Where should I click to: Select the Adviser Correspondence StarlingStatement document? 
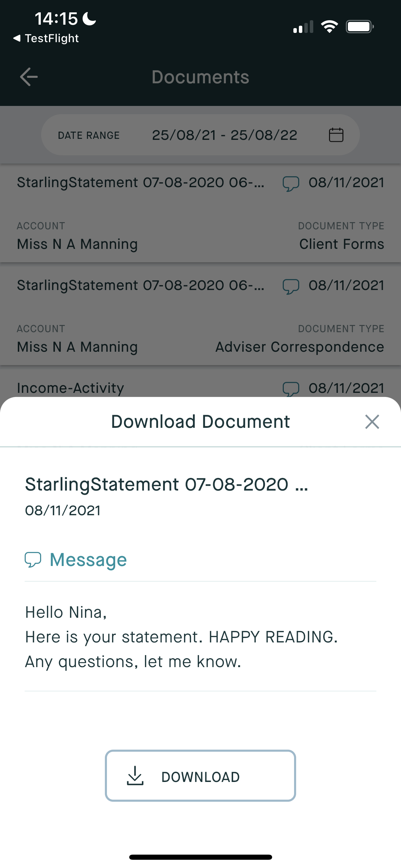[141, 315]
